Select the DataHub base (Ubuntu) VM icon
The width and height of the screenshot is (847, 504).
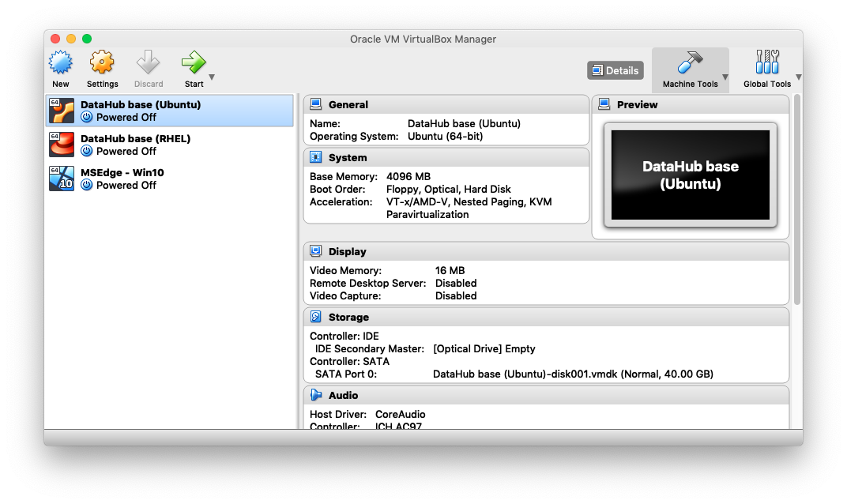click(x=62, y=111)
